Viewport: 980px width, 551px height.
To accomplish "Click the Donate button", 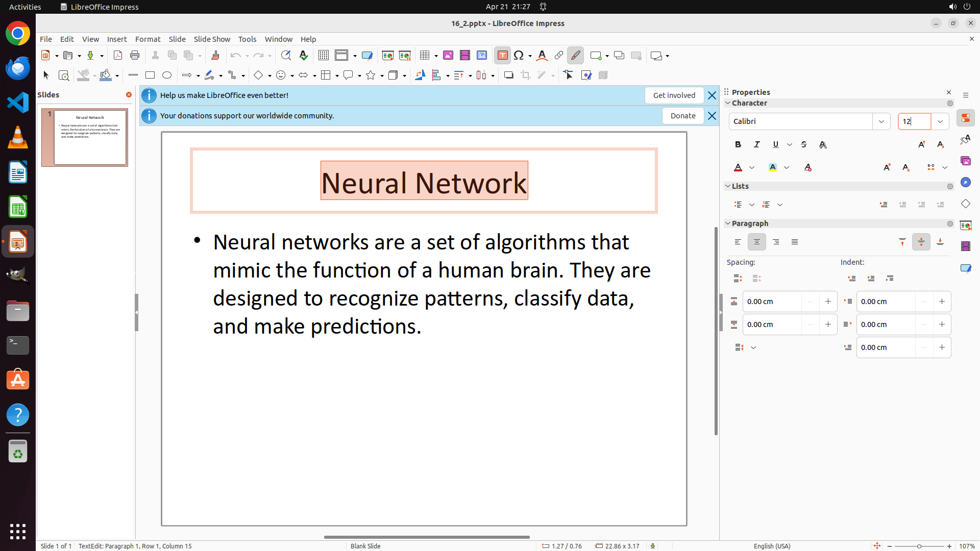I will (682, 116).
